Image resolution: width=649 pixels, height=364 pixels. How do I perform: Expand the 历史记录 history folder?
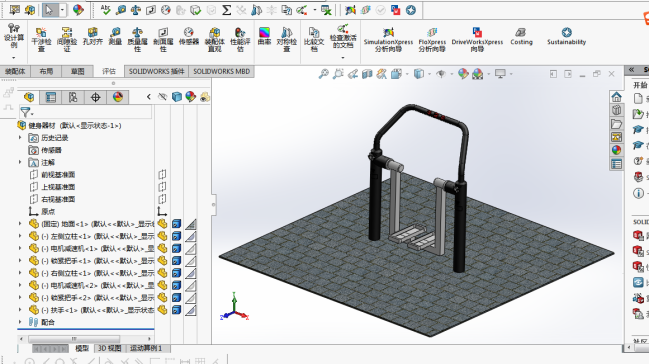20,137
